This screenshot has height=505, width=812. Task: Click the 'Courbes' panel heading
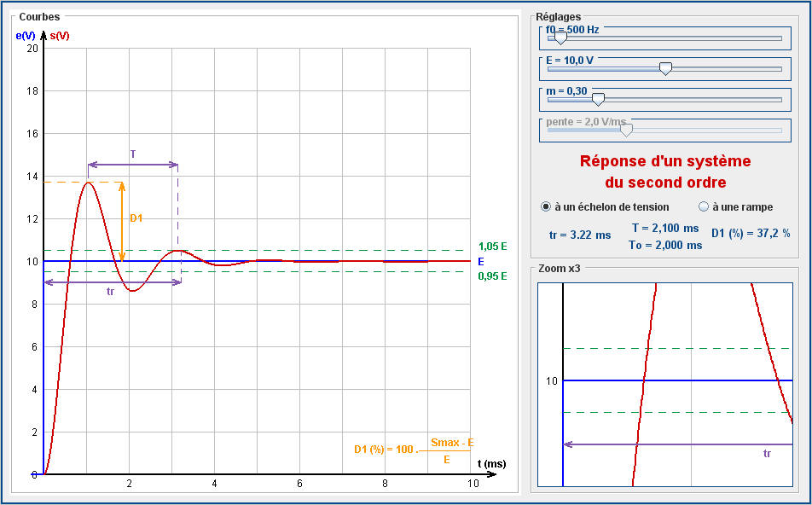click(39, 16)
